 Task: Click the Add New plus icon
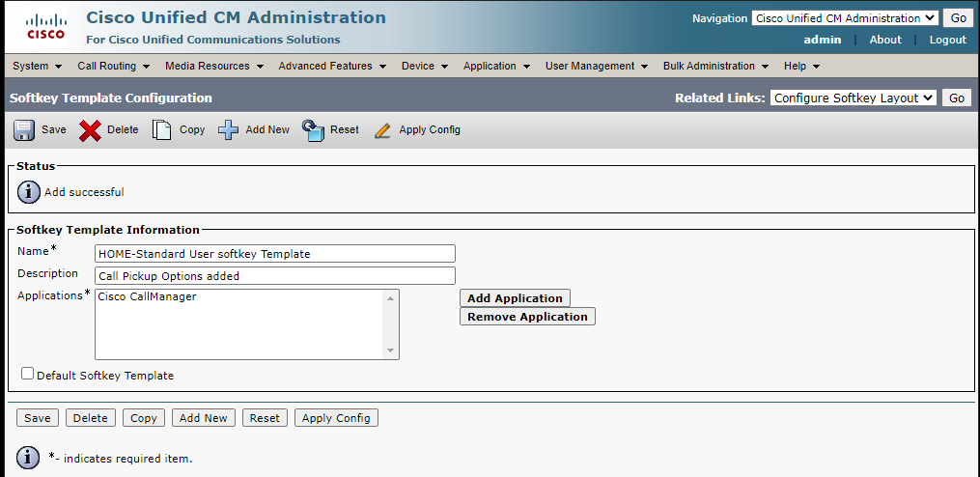coord(228,130)
